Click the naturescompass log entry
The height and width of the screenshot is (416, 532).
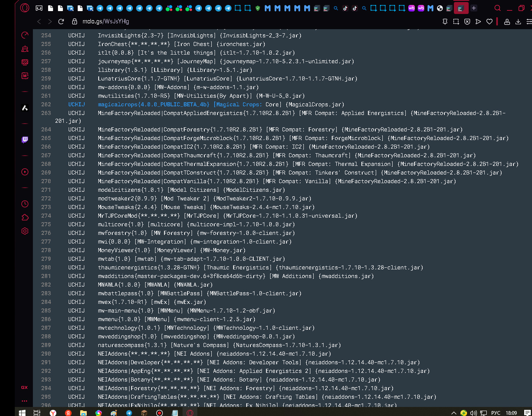pyautogui.click(x=219, y=345)
